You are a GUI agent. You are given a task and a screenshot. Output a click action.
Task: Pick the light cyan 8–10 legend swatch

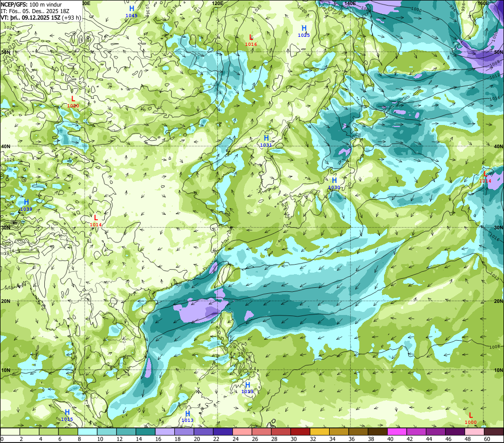[87, 431]
